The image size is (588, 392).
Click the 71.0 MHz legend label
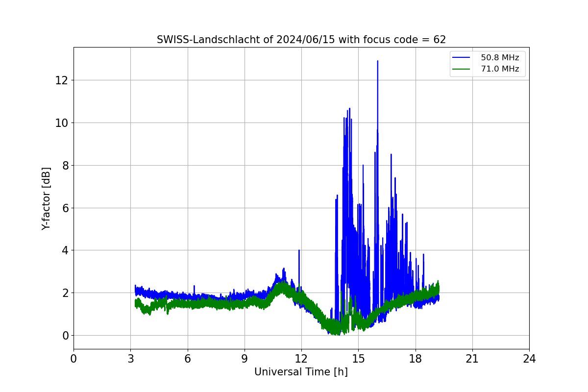point(500,69)
